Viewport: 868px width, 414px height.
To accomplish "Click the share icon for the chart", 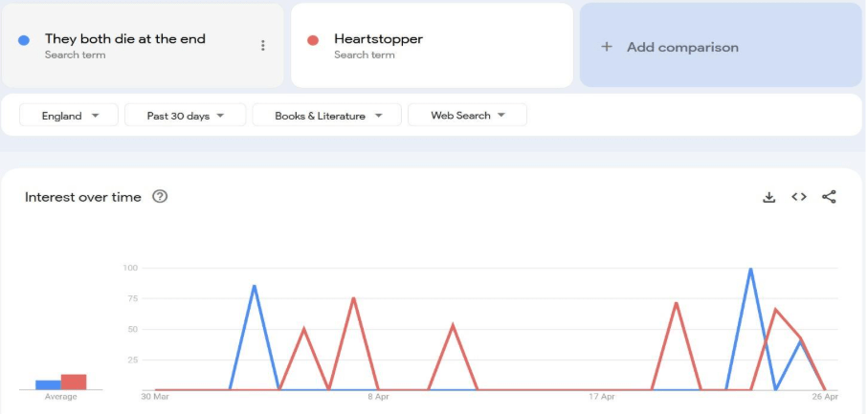I will (x=829, y=197).
